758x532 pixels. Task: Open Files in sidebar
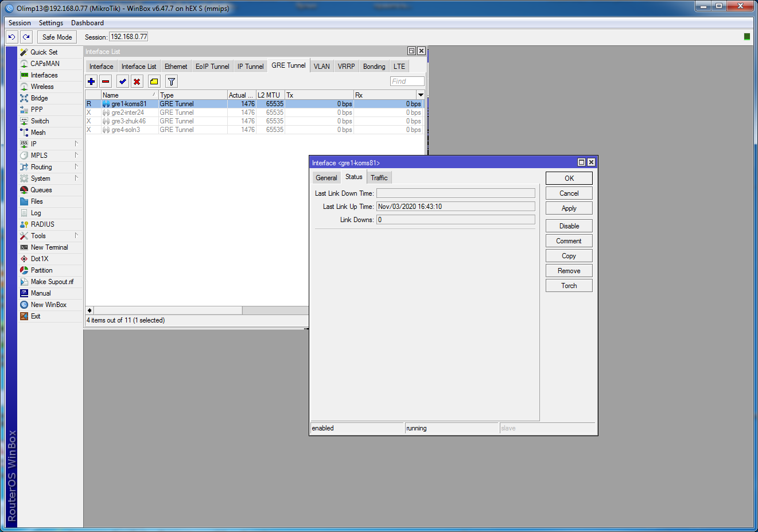click(50, 201)
